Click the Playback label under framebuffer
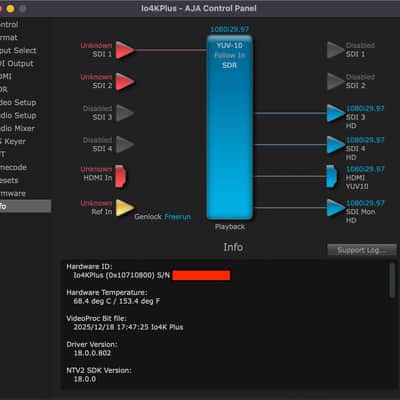 230,227
